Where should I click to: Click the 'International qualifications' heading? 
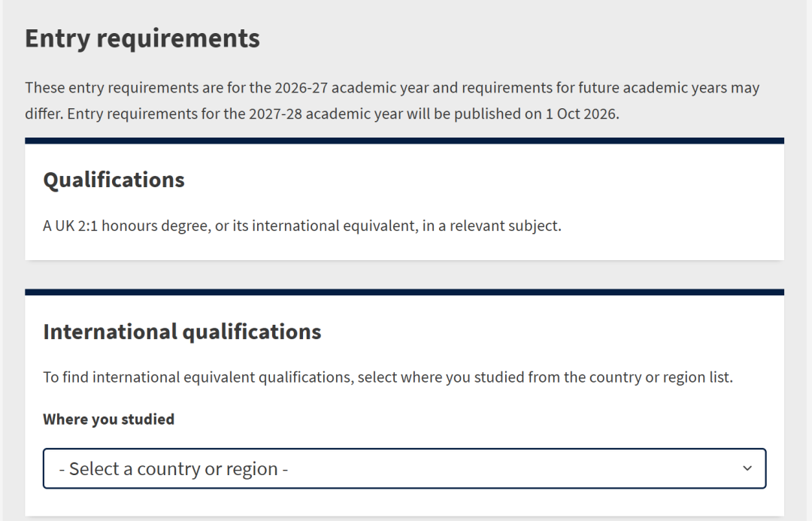coord(182,332)
